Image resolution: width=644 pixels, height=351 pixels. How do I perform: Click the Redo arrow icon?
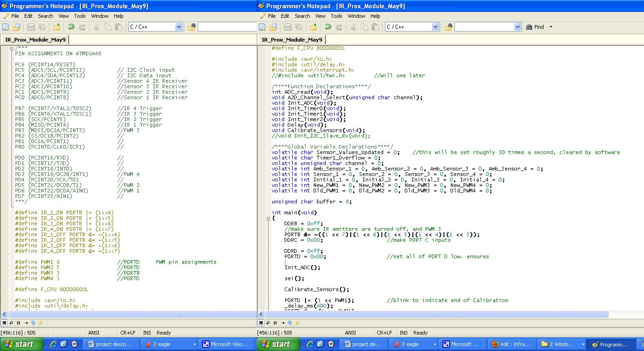pos(82,27)
